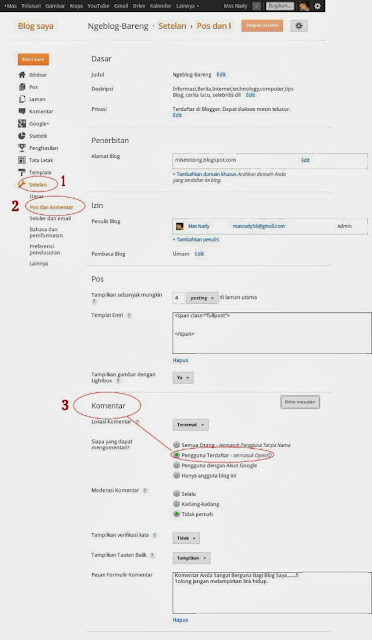Open YouTube in Google top bar
Image resolution: width=372 pixels, height=640 pixels.
pyautogui.click(x=98, y=6)
